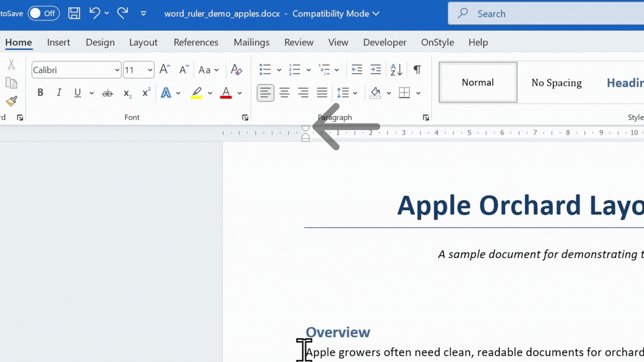The height and width of the screenshot is (362, 644).
Task: Redo the last action
Action: [x=123, y=13]
